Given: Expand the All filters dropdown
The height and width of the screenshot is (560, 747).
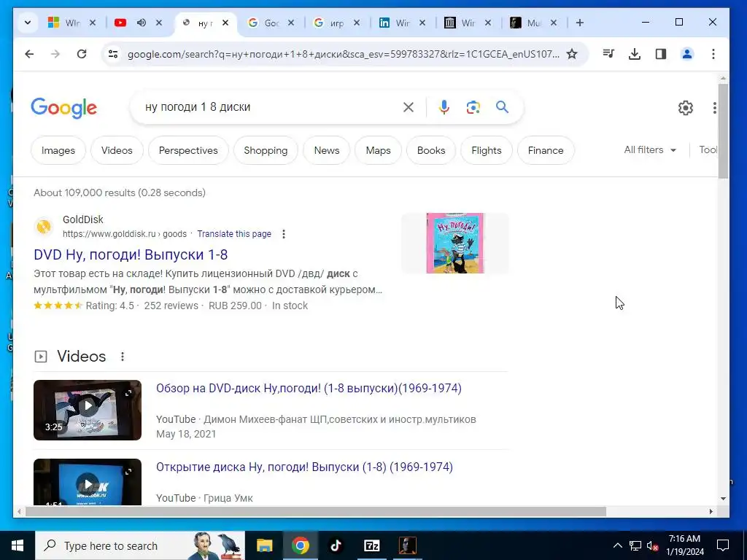Looking at the screenshot, I should pos(650,150).
